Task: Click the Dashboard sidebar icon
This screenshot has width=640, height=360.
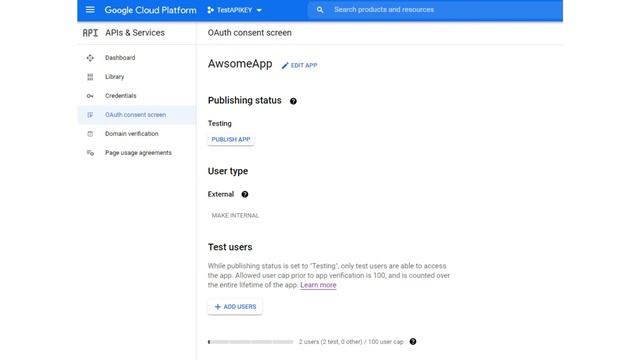Action: pos(90,58)
